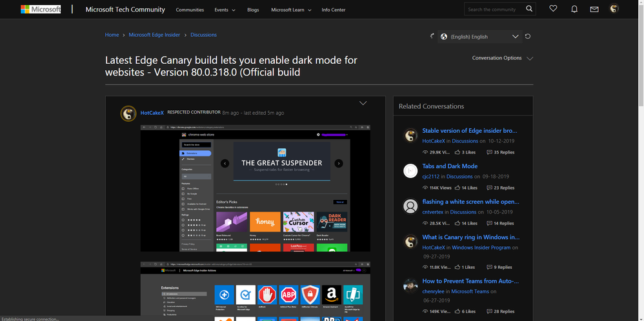Open notifications bell icon

(574, 9)
